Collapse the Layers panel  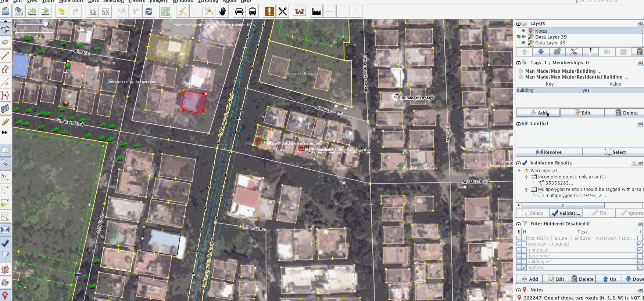(518, 23)
